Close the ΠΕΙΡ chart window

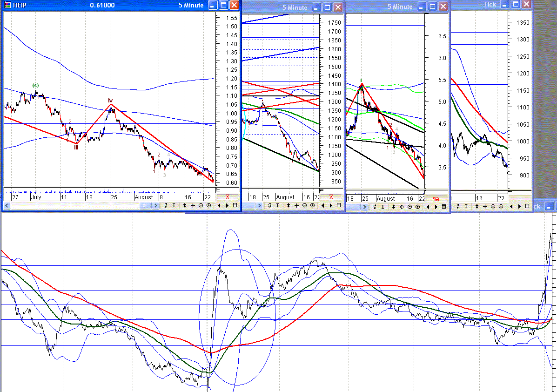point(234,5)
